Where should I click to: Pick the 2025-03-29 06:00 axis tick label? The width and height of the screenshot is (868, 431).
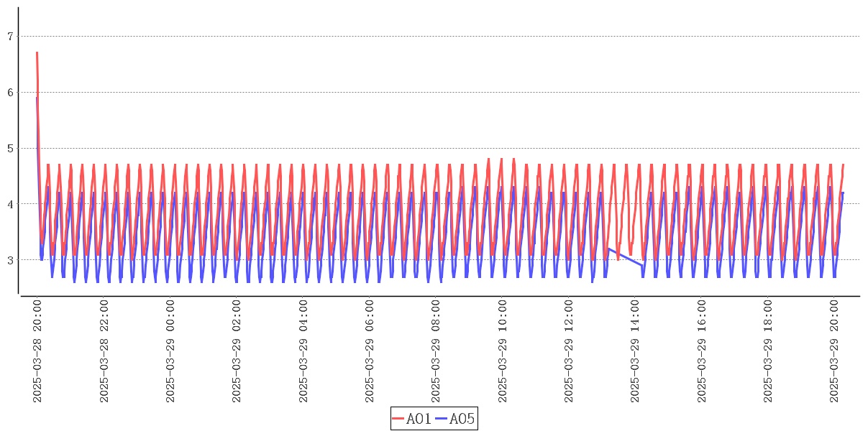[x=370, y=352]
